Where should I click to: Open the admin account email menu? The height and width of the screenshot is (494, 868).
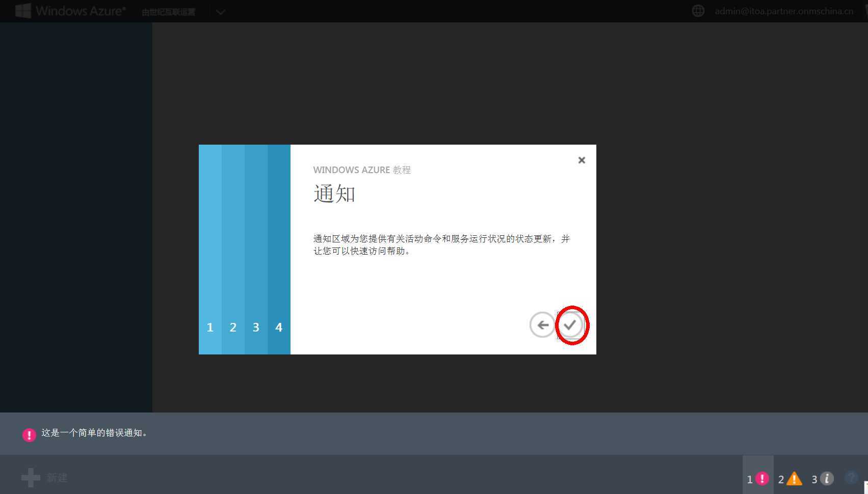click(x=784, y=11)
